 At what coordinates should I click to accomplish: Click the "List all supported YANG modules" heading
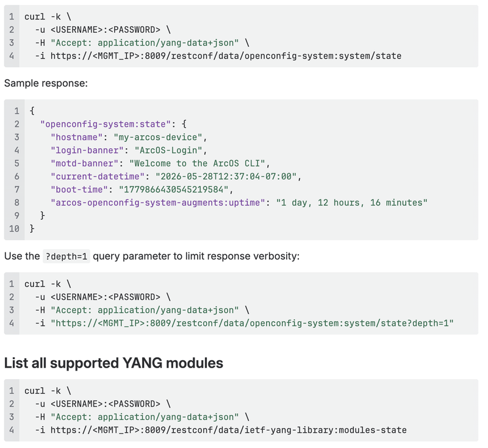(113, 363)
